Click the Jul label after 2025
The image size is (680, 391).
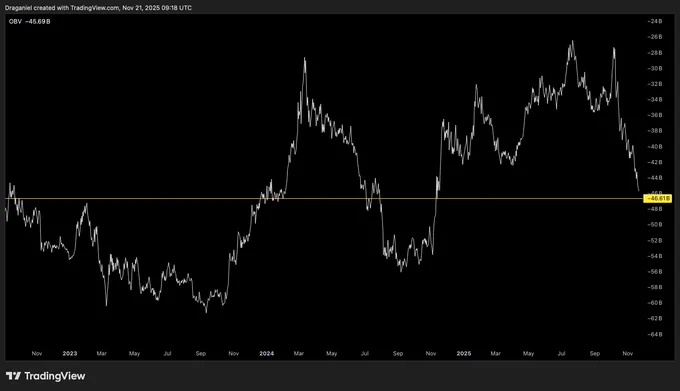[x=561, y=353]
